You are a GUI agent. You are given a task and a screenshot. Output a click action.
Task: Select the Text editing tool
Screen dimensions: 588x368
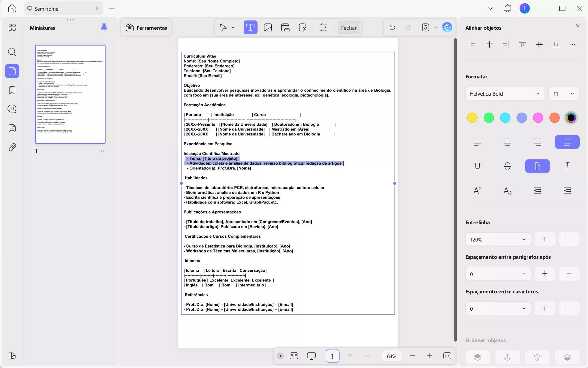(x=250, y=27)
